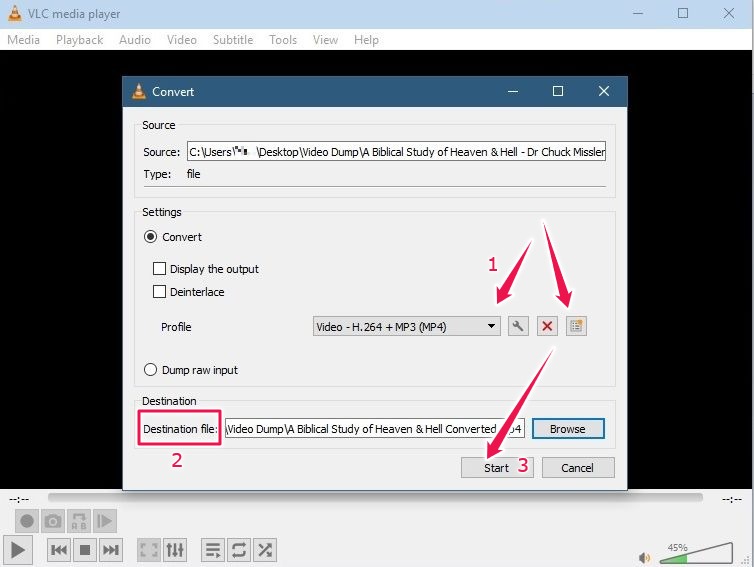754x567 pixels.
Task: Open the Profile dropdown list
Action: (x=406, y=327)
